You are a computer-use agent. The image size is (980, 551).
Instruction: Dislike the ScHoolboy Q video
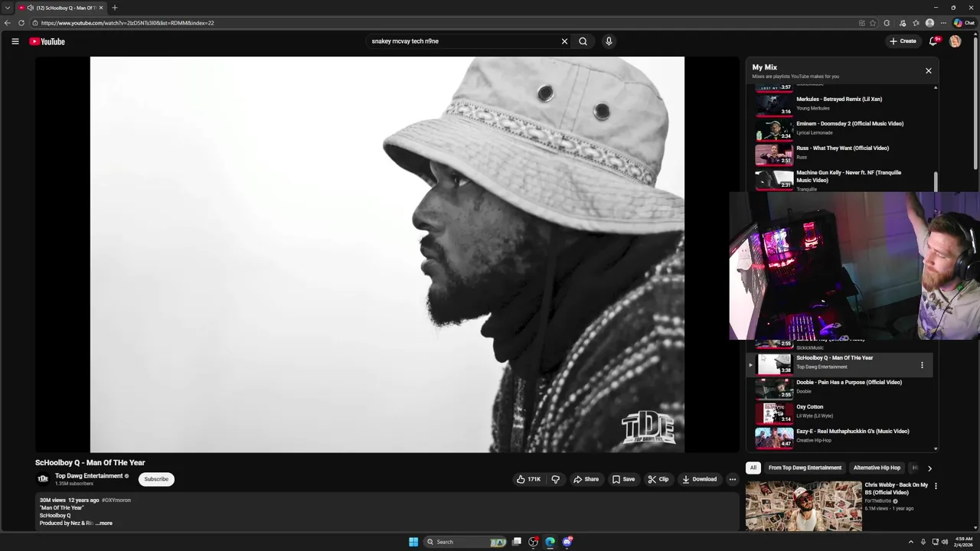pyautogui.click(x=556, y=479)
